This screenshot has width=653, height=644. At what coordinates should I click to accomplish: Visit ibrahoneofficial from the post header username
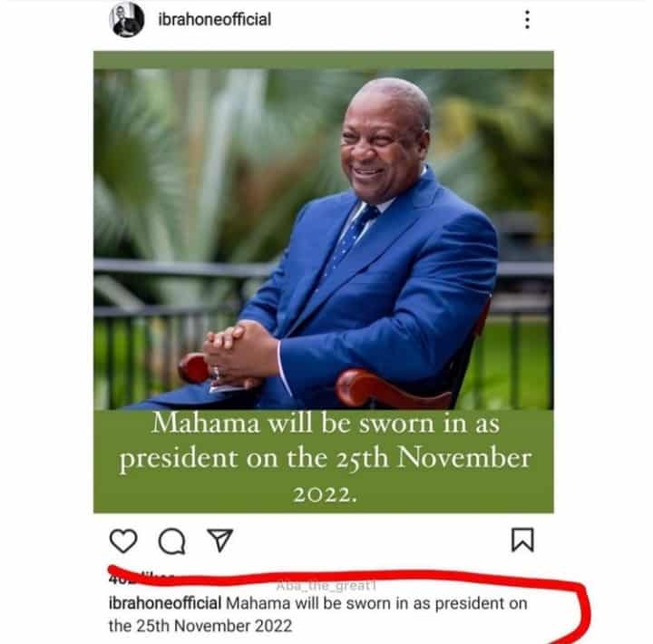tap(214, 20)
